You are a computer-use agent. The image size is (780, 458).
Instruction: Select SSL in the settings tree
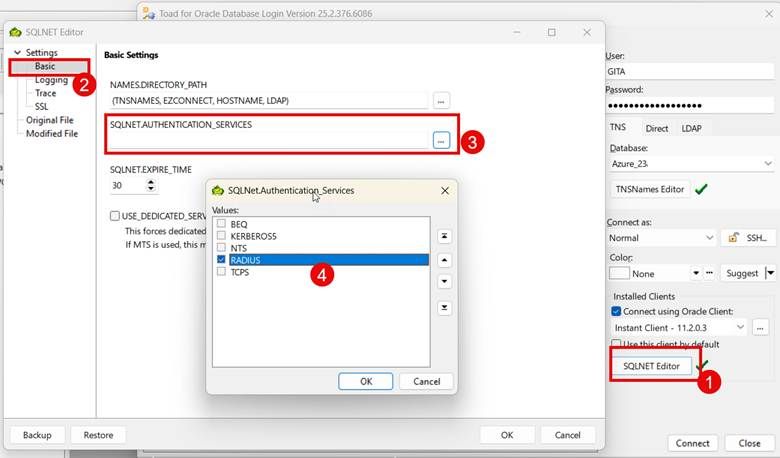pyautogui.click(x=41, y=107)
